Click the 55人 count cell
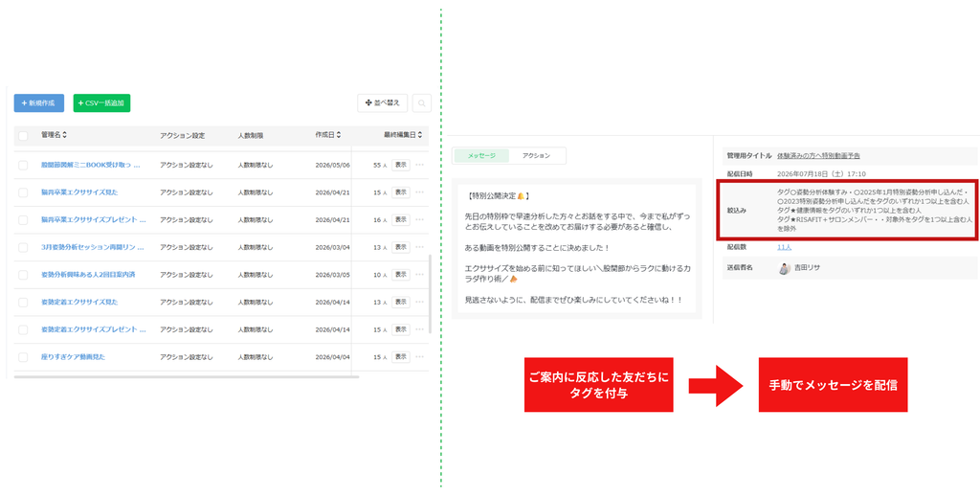 click(x=380, y=165)
